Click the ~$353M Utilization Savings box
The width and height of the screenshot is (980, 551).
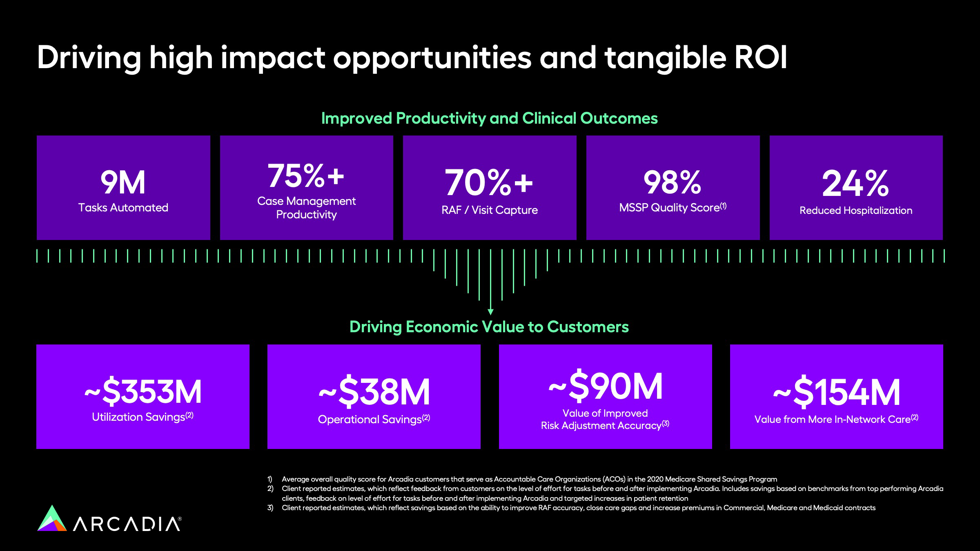pos(143,397)
